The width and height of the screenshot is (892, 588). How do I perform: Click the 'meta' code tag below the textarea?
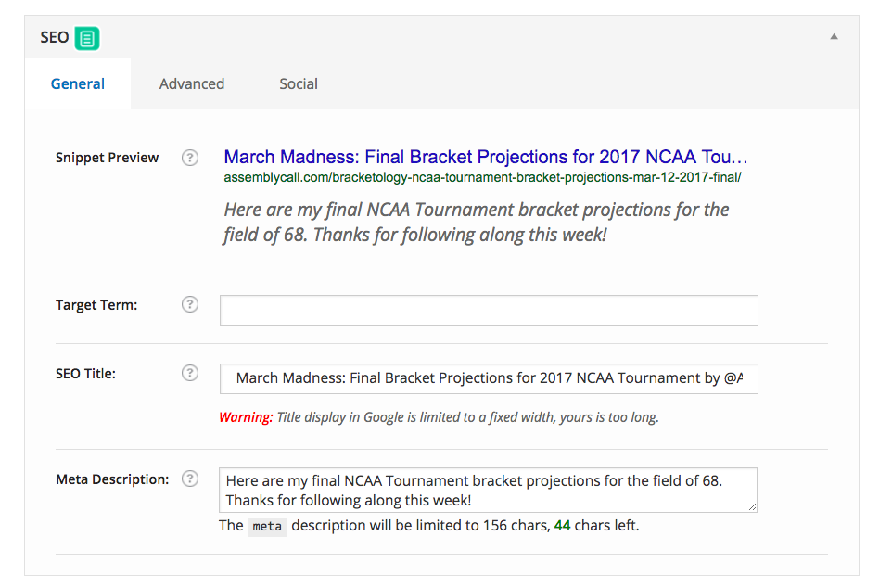coord(267,526)
